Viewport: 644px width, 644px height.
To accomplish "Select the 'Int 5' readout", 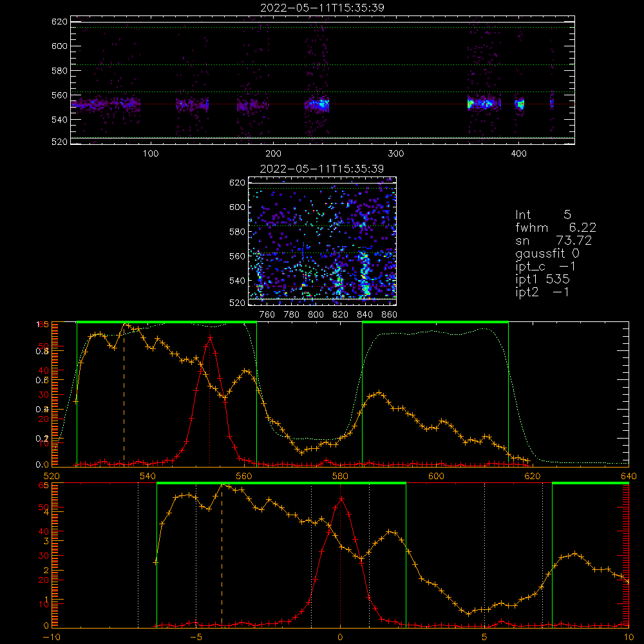I will tap(543, 215).
